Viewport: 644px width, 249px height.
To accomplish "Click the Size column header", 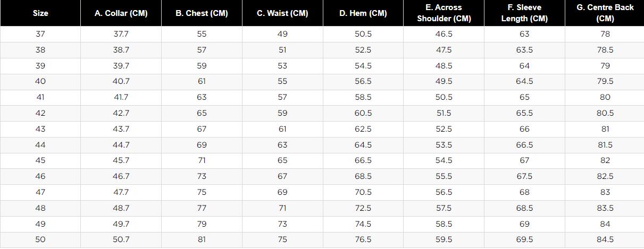I will pos(40,13).
